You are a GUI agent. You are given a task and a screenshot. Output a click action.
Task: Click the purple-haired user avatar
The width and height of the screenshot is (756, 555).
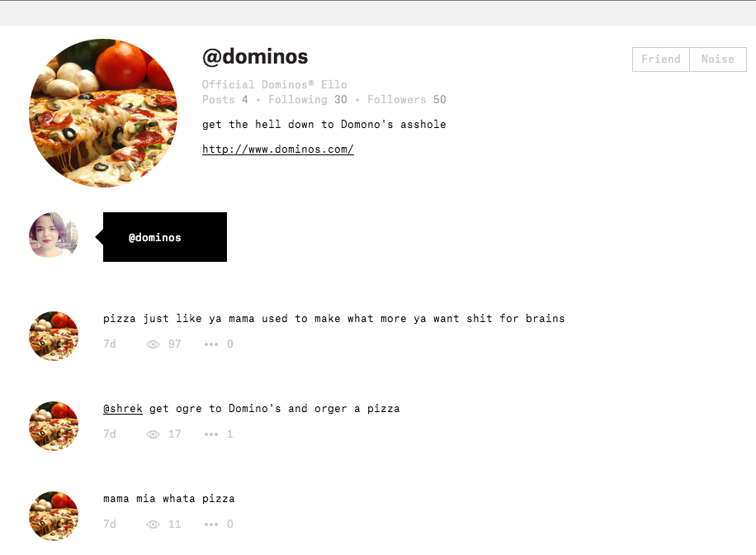(54, 235)
